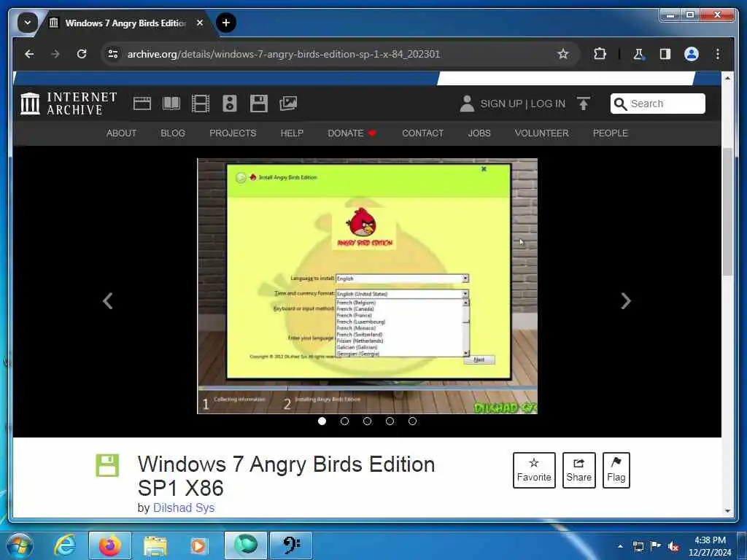Open the Chrome three-dot menu
Viewport: 747px width, 560px height.
(x=718, y=54)
